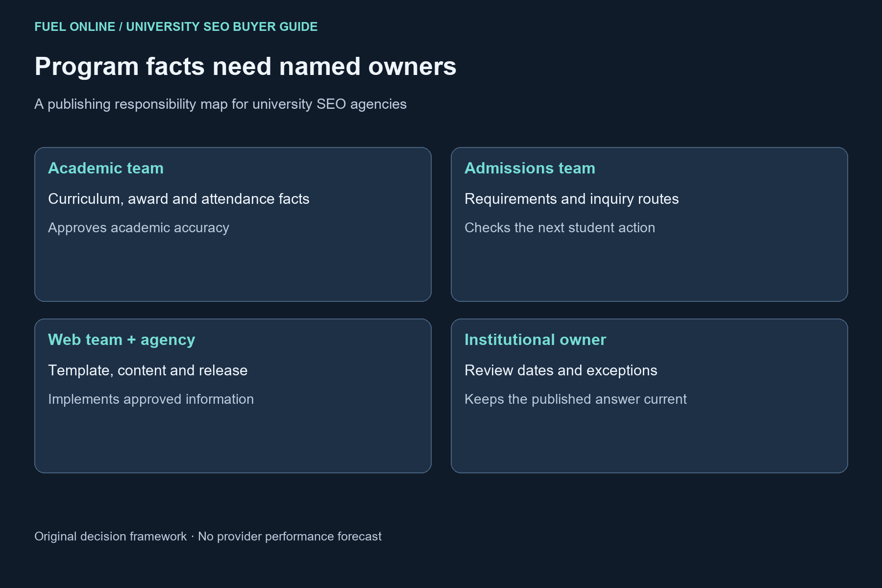Click 'Checks the next student action' line
This screenshot has width=882, height=588.
(560, 228)
